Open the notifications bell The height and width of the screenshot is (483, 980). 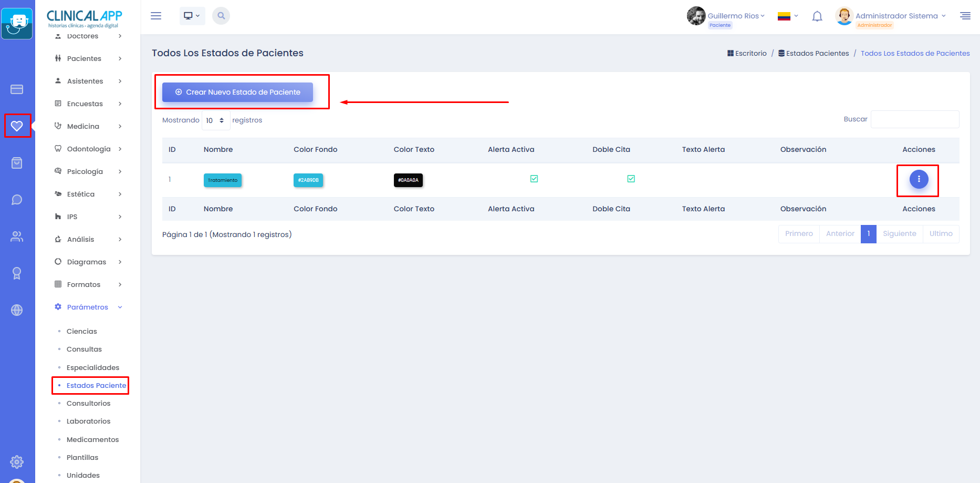coord(817,16)
